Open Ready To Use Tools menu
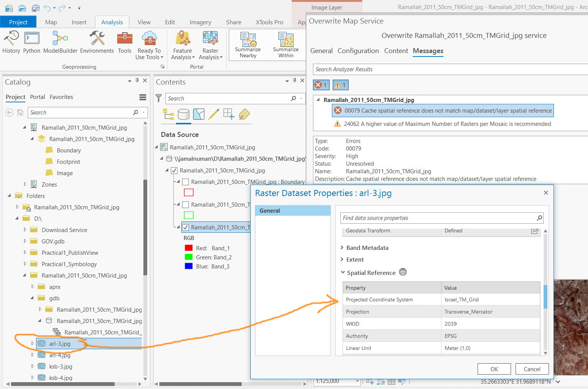 (149, 45)
